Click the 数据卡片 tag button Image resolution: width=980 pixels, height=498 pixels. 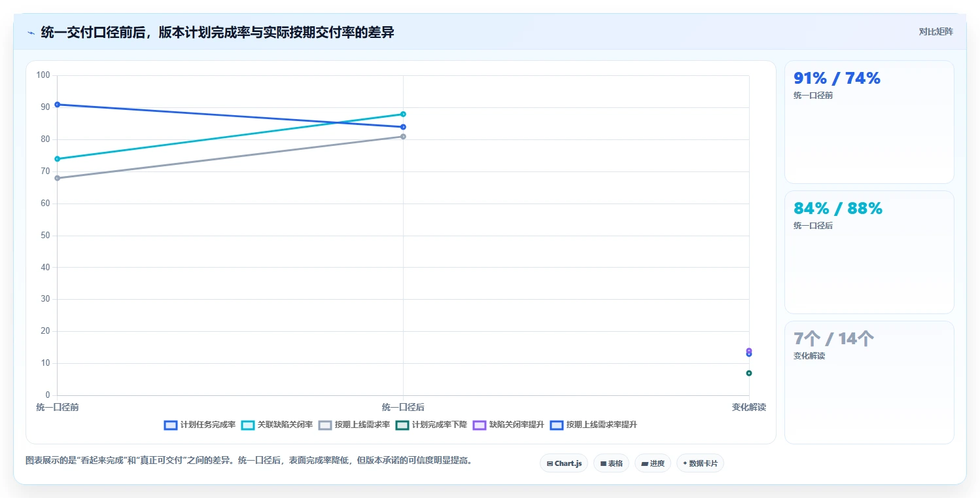pyautogui.click(x=700, y=463)
